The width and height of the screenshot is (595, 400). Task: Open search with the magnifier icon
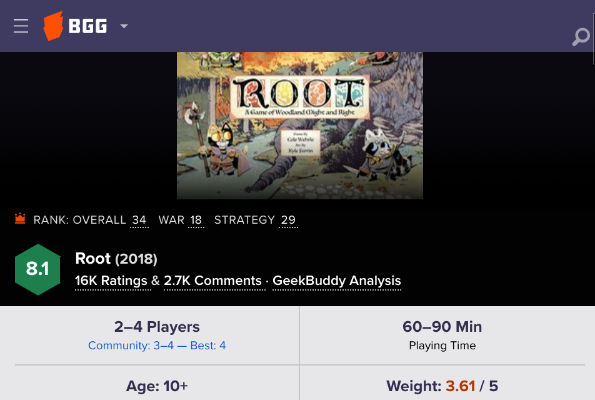point(581,37)
